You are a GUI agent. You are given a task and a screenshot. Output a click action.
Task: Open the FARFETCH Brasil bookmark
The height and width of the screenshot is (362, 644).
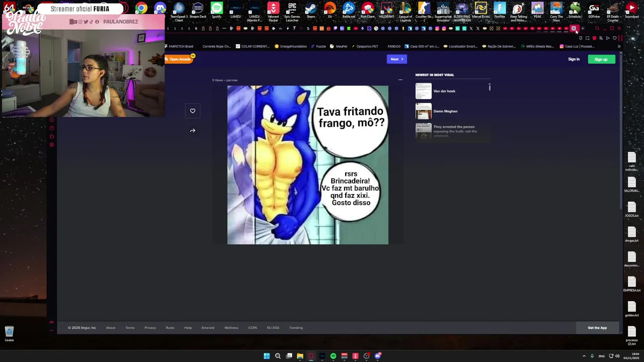pos(179,46)
